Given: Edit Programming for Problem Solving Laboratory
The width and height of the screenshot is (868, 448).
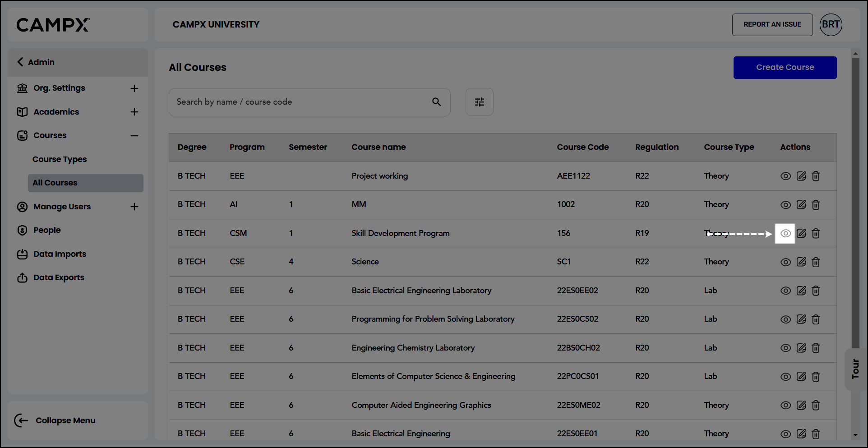Looking at the screenshot, I should (801, 319).
